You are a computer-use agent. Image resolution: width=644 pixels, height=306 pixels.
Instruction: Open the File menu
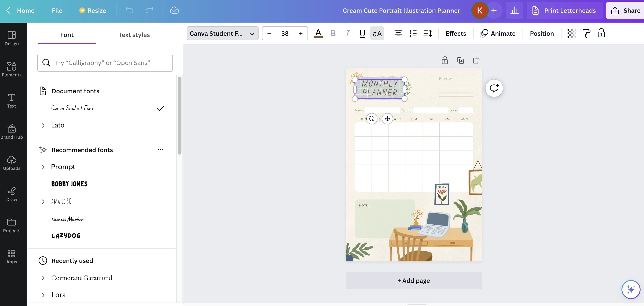click(x=57, y=10)
